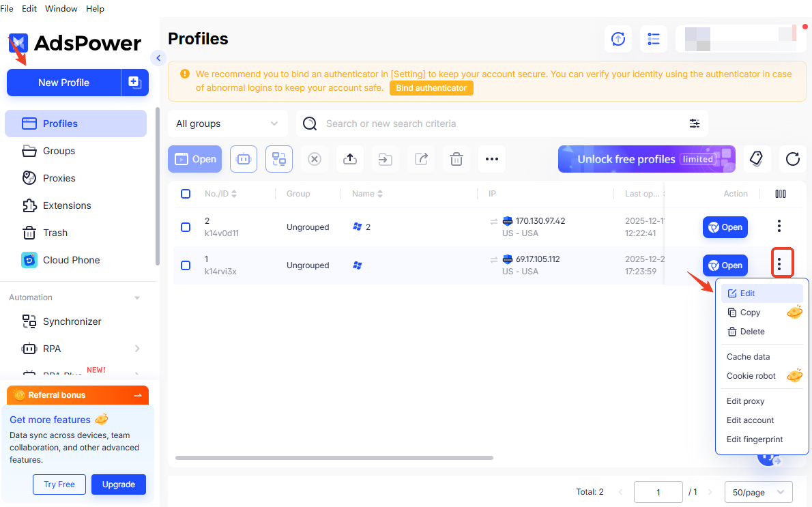
Task: Choose Edit fingerprint from the context menu
Action: coord(754,439)
